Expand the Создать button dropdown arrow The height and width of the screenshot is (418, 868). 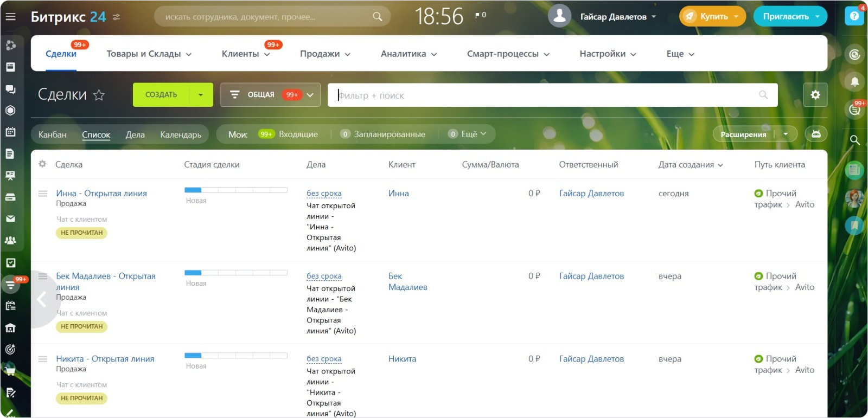[201, 95]
